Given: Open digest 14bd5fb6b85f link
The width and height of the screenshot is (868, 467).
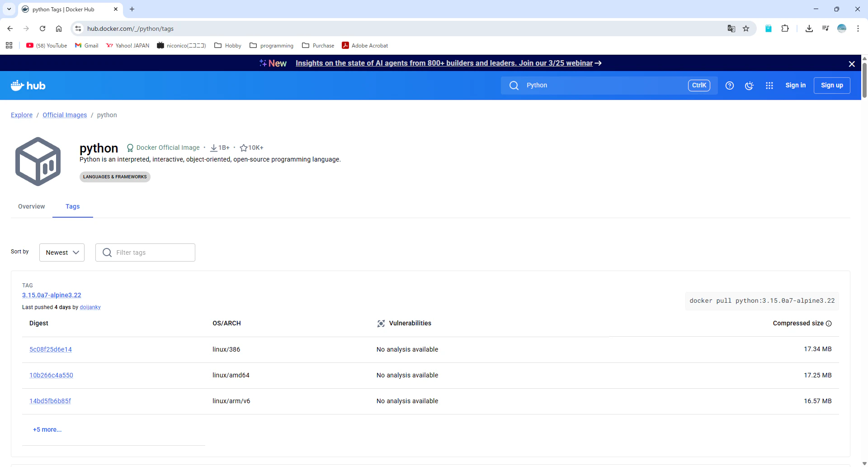Looking at the screenshot, I should point(50,401).
